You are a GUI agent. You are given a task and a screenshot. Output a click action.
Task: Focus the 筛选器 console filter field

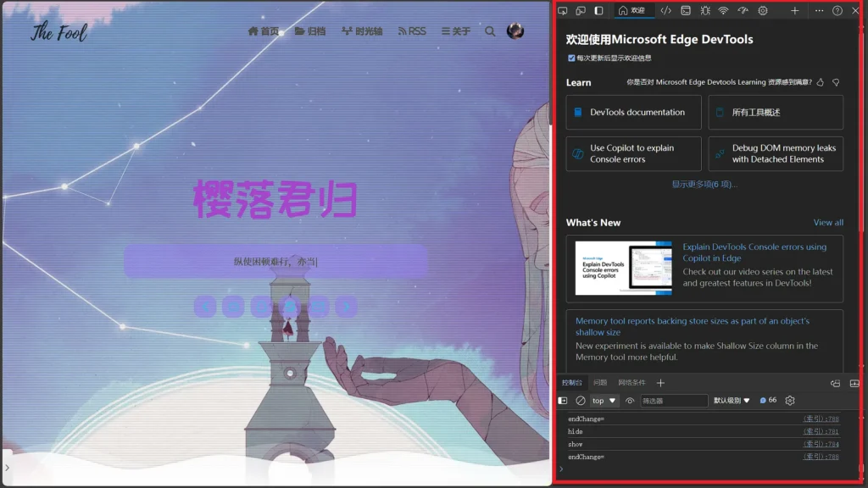point(674,401)
